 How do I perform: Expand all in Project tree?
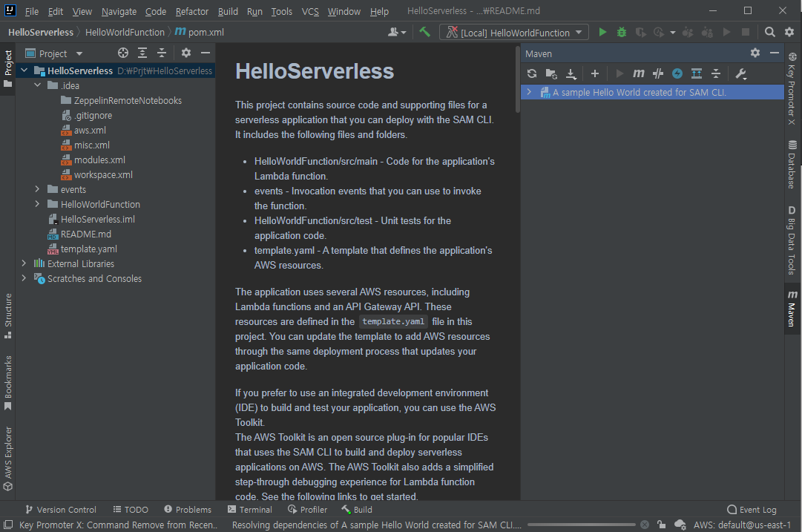tap(142, 53)
